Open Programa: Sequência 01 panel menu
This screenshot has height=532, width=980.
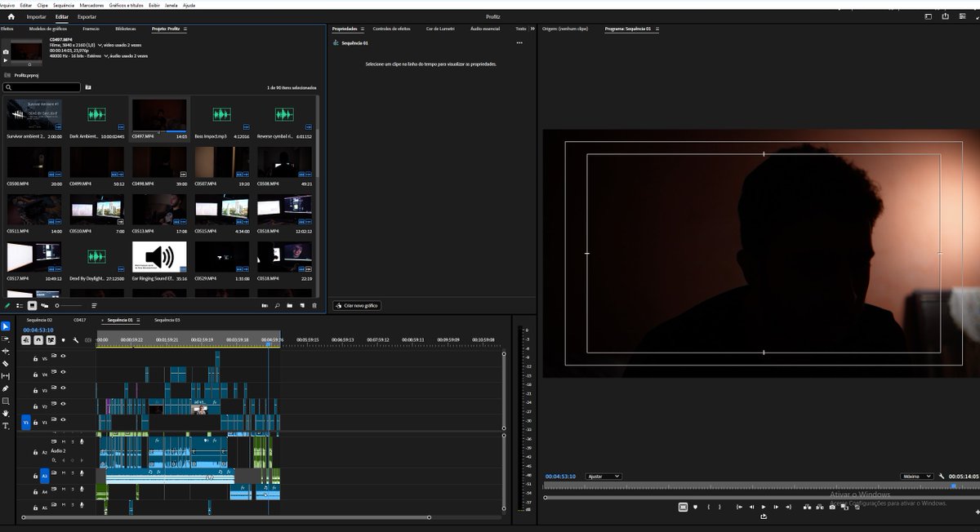(x=657, y=29)
